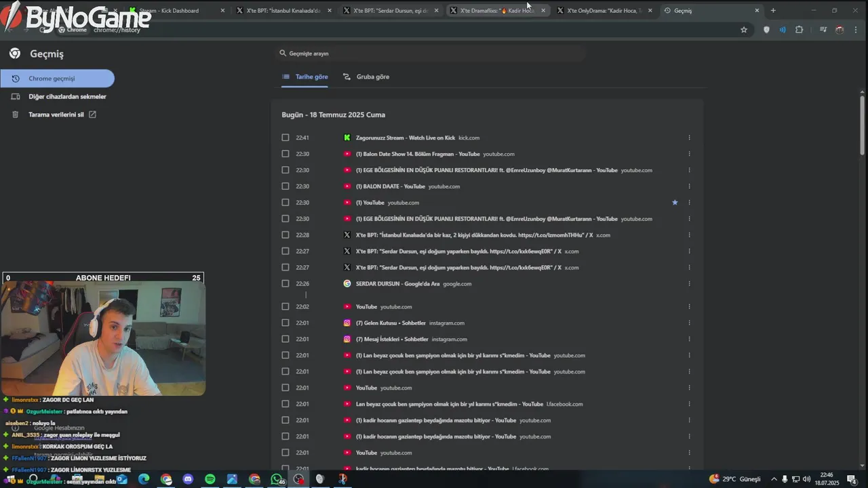
Task: Open three-dot menu for Gelen Kutusu entry
Action: [x=689, y=323]
